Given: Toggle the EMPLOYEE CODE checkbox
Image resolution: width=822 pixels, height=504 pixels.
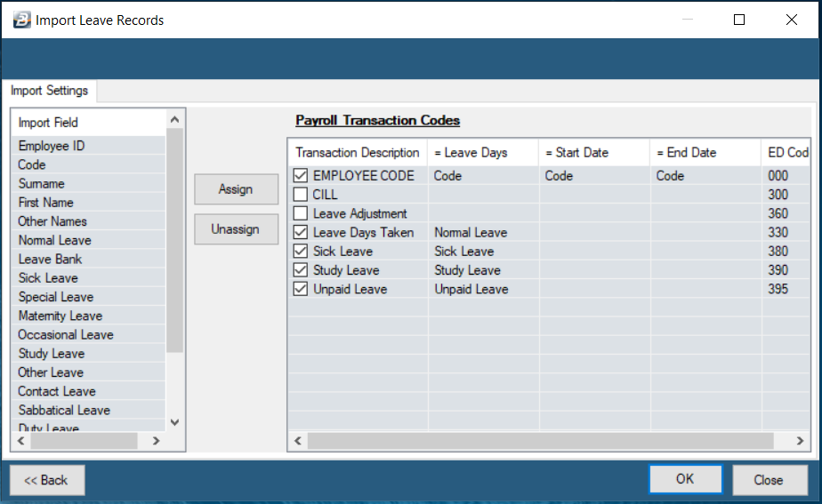Looking at the screenshot, I should 301,175.
